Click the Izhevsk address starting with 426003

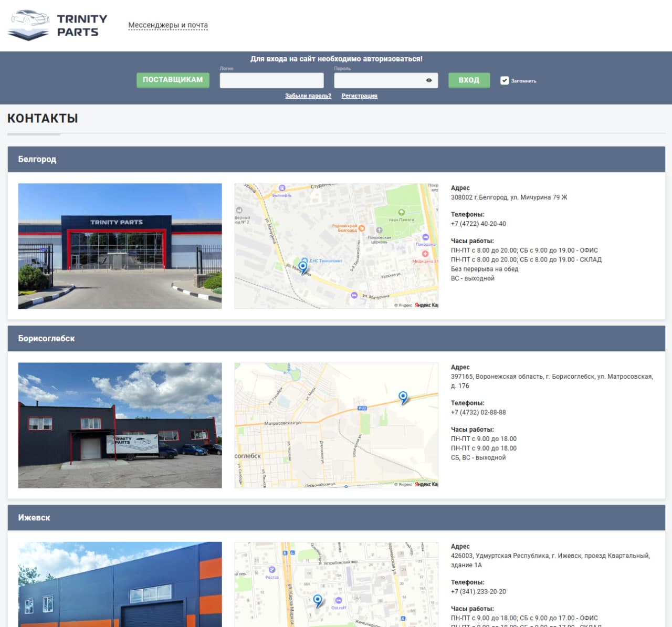tap(550, 560)
